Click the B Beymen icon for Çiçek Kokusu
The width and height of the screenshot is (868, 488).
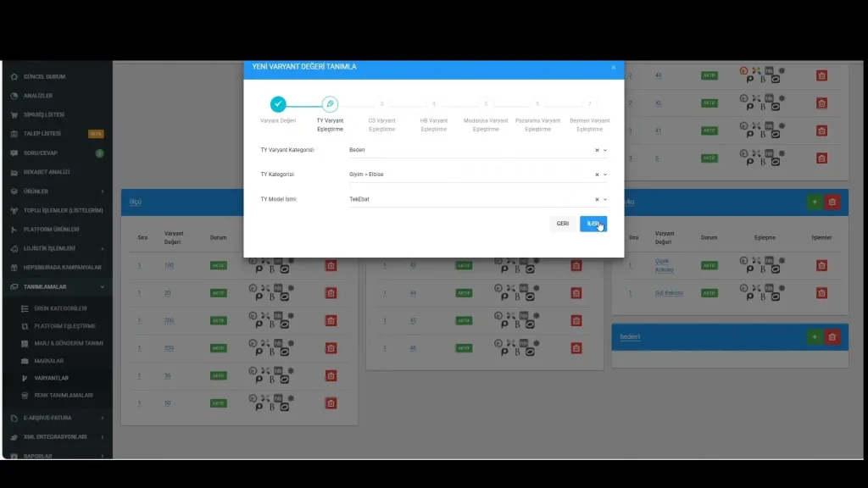click(x=763, y=269)
